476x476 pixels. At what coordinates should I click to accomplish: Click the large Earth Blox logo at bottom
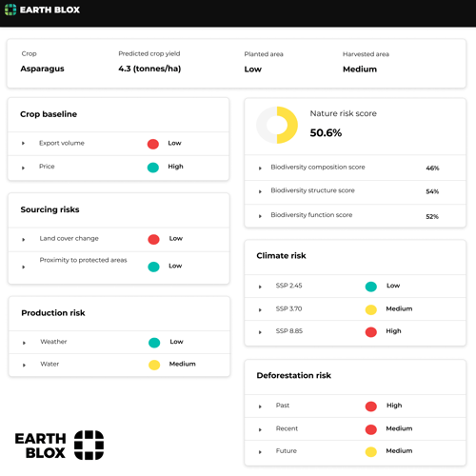pyautogui.click(x=59, y=446)
